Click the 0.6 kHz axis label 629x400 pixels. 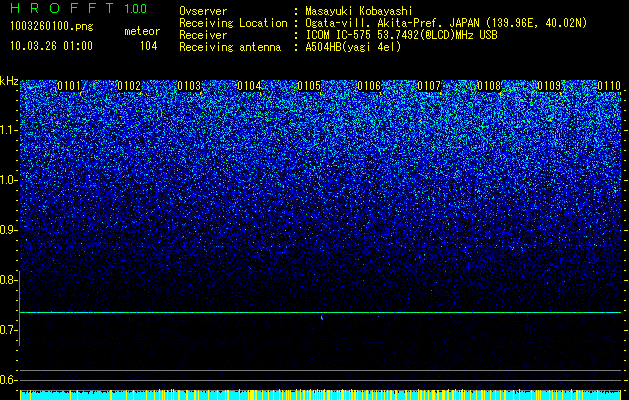tap(8, 380)
